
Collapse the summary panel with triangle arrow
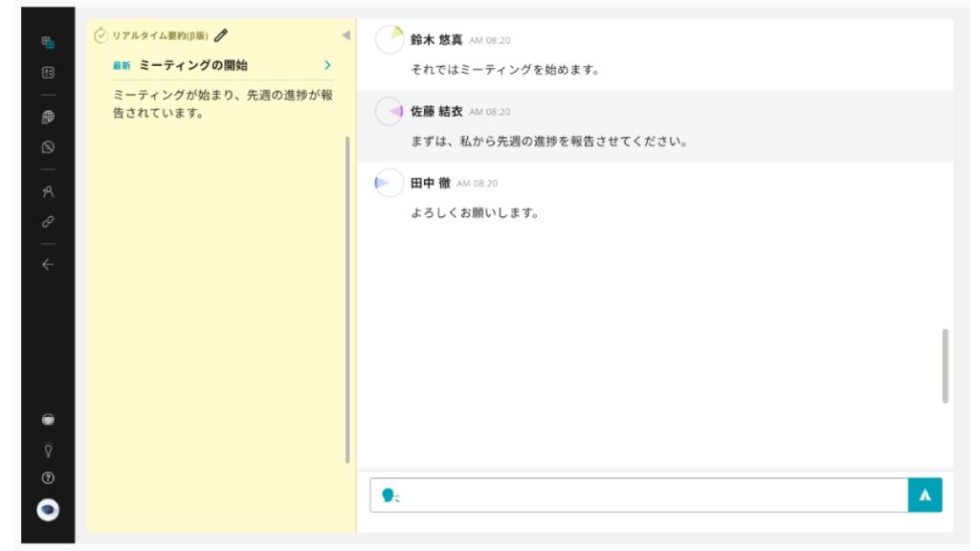345,35
